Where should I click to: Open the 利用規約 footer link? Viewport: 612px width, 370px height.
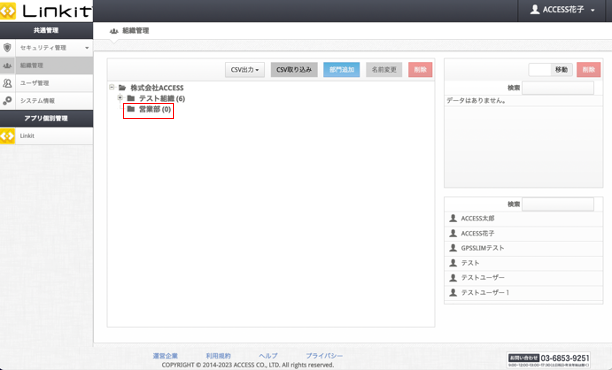pos(218,356)
